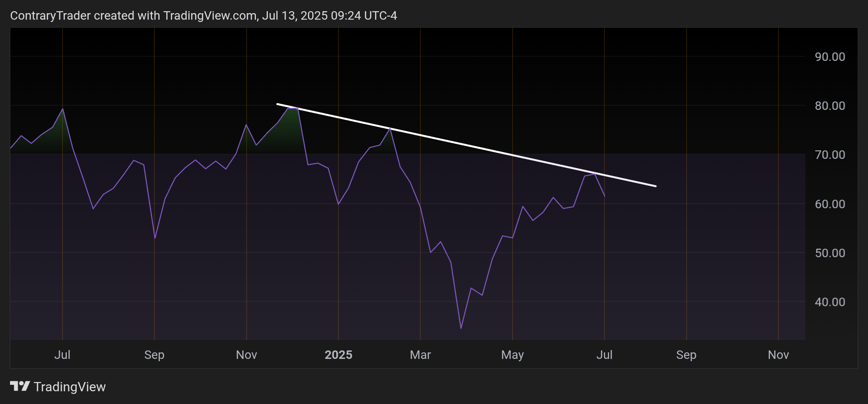Click the 60.00 price axis label
The height and width of the screenshot is (404, 868).
point(830,204)
